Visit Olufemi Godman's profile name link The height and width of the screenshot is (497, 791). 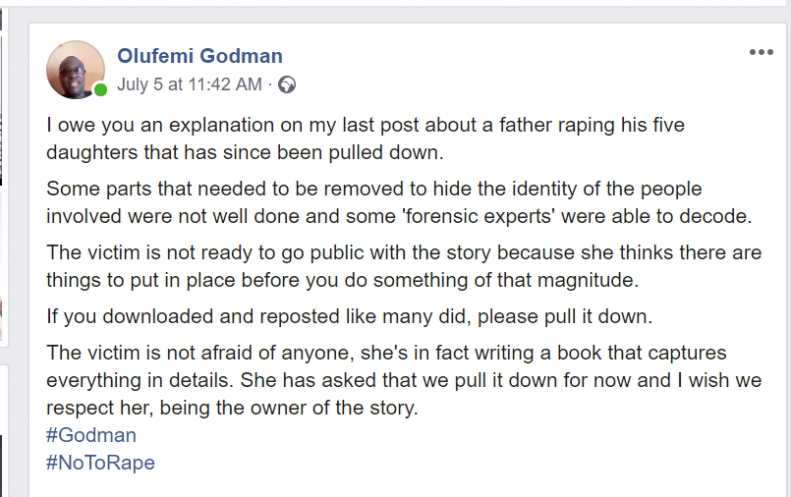pyautogui.click(x=200, y=56)
